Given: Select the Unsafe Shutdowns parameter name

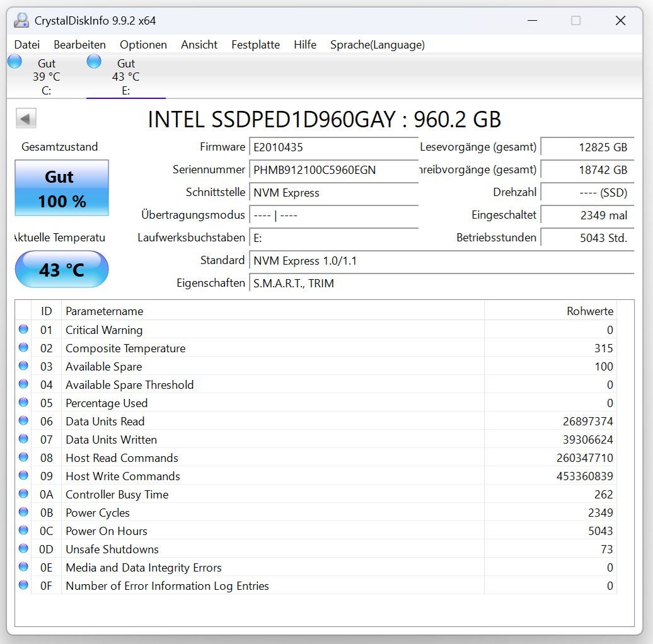Looking at the screenshot, I should tap(112, 549).
